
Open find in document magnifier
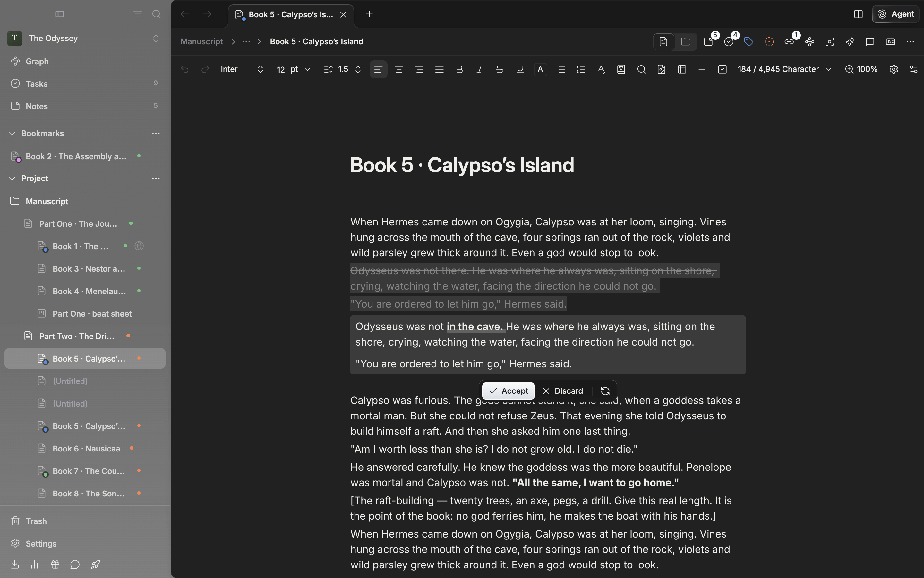point(641,69)
